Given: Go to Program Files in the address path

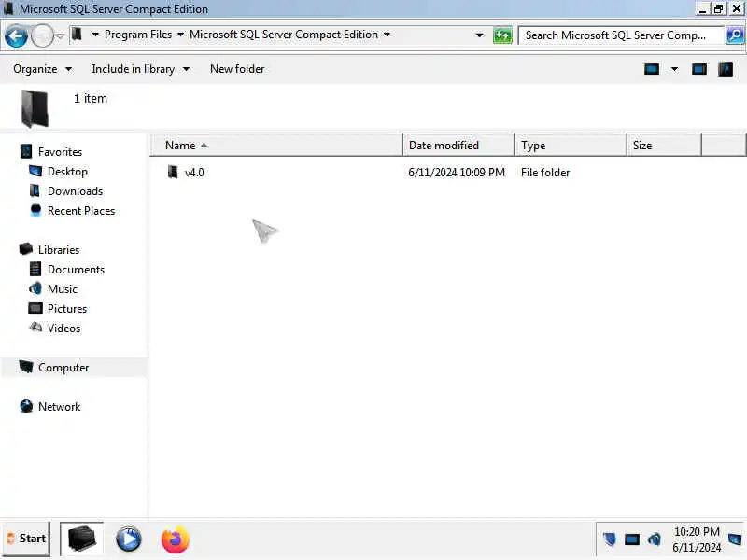Looking at the screenshot, I should click(x=138, y=35).
